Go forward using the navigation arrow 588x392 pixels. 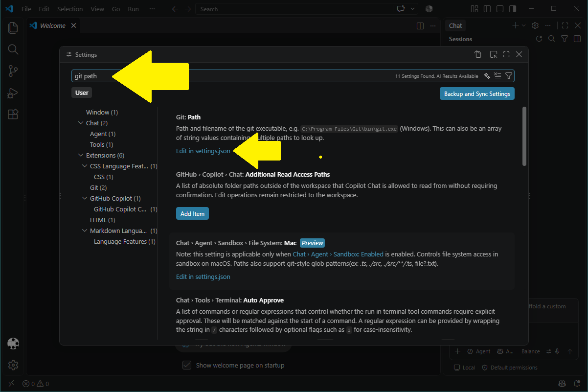tap(188, 9)
